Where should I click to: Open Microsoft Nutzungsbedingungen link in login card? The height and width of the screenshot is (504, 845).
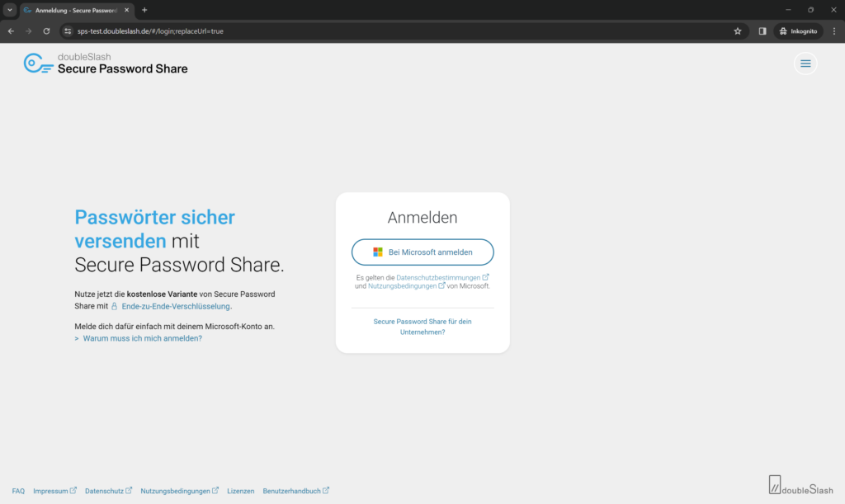coord(406,286)
